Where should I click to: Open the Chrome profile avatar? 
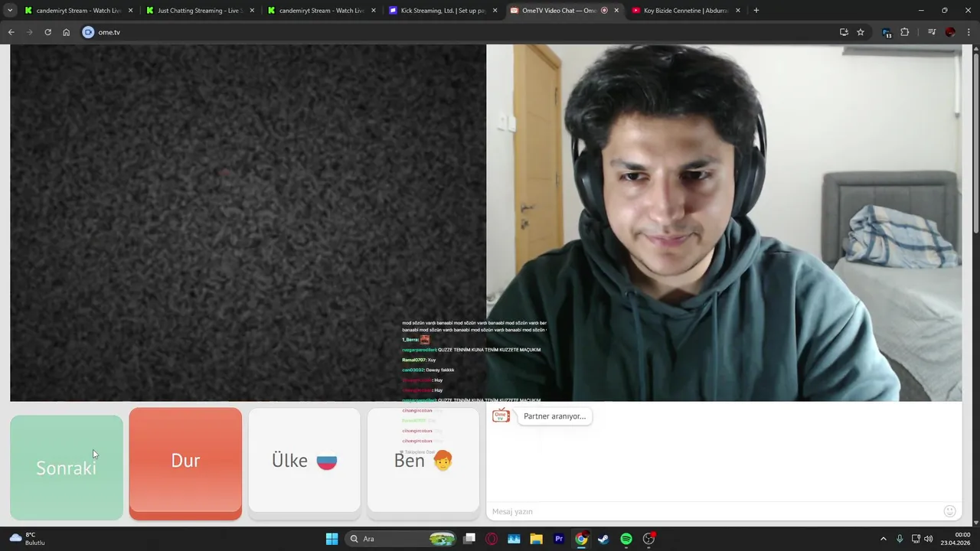point(950,32)
